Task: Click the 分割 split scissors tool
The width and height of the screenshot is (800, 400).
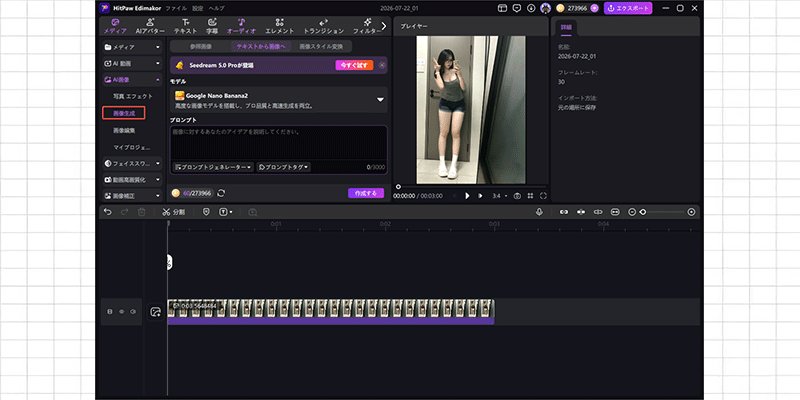Action: coord(173,212)
